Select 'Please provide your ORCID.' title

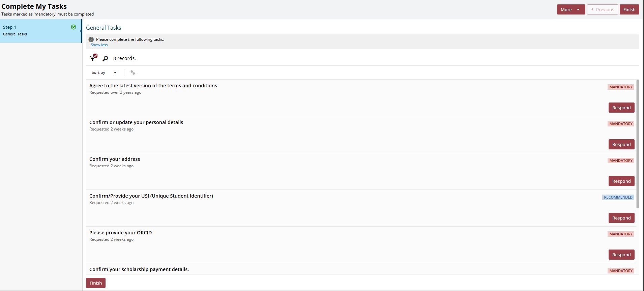pyautogui.click(x=121, y=233)
